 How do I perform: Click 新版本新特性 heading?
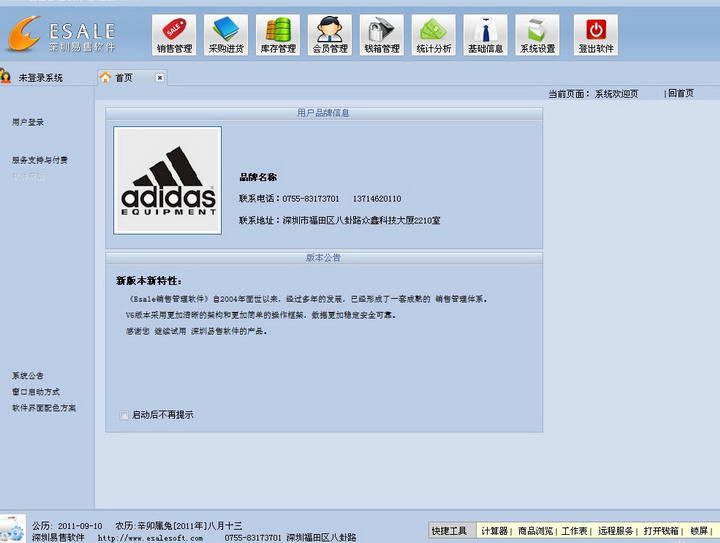pos(149,280)
